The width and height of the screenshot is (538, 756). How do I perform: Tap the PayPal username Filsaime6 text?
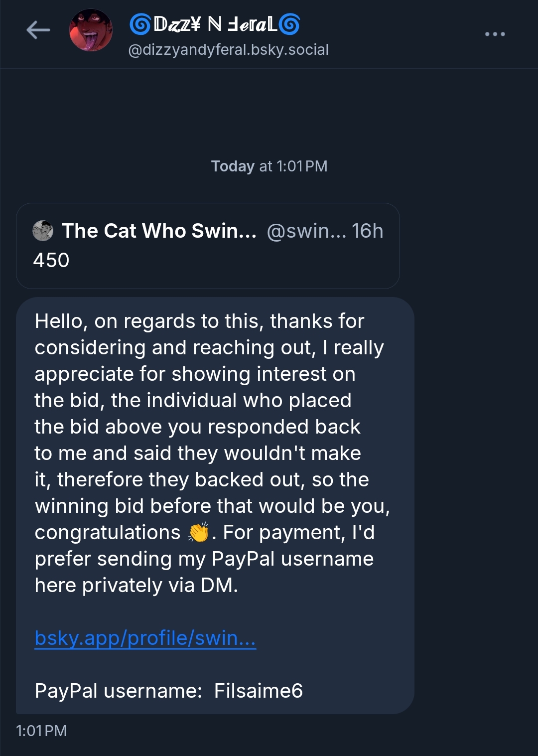(x=258, y=691)
